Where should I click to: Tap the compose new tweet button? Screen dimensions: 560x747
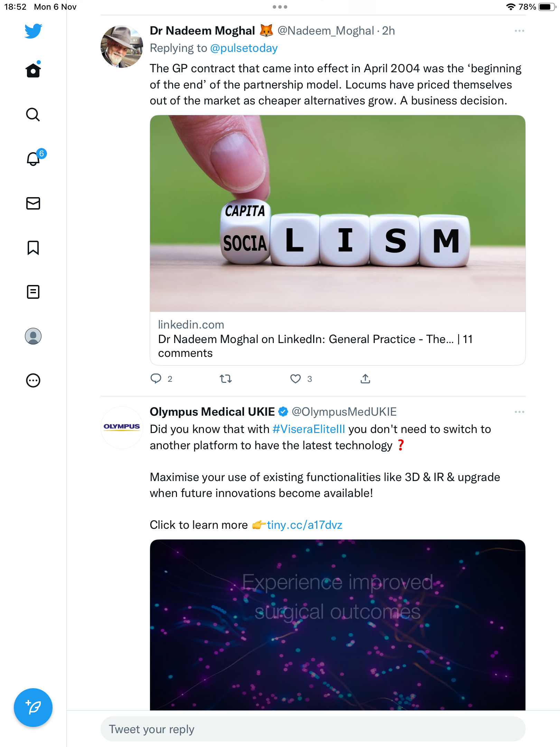[33, 707]
